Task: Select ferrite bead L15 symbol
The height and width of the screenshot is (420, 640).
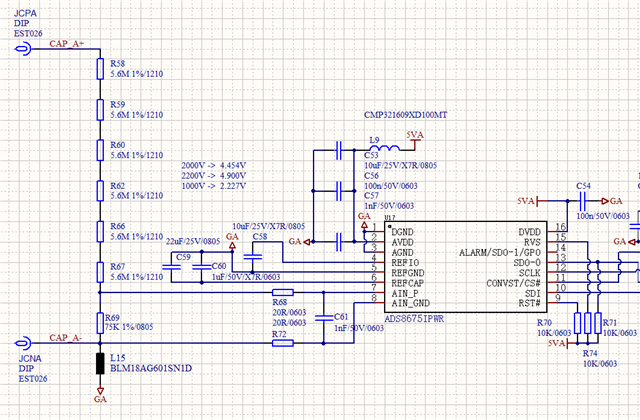Action: [x=100, y=364]
